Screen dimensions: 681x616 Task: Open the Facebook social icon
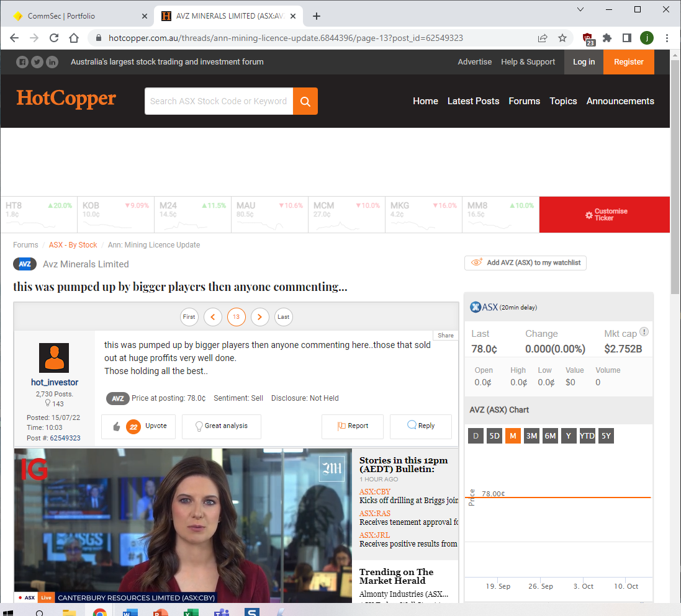pyautogui.click(x=22, y=62)
